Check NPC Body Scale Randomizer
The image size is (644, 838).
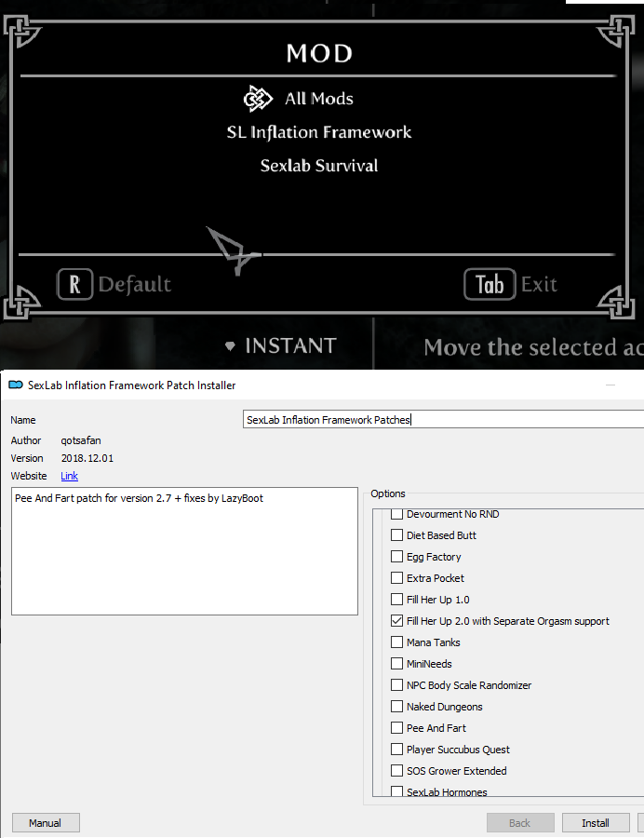396,684
